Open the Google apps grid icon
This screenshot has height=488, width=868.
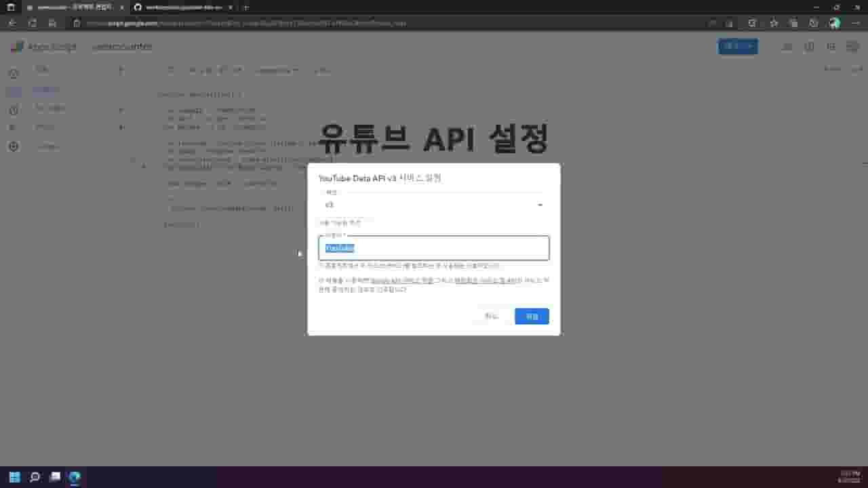[x=831, y=47]
